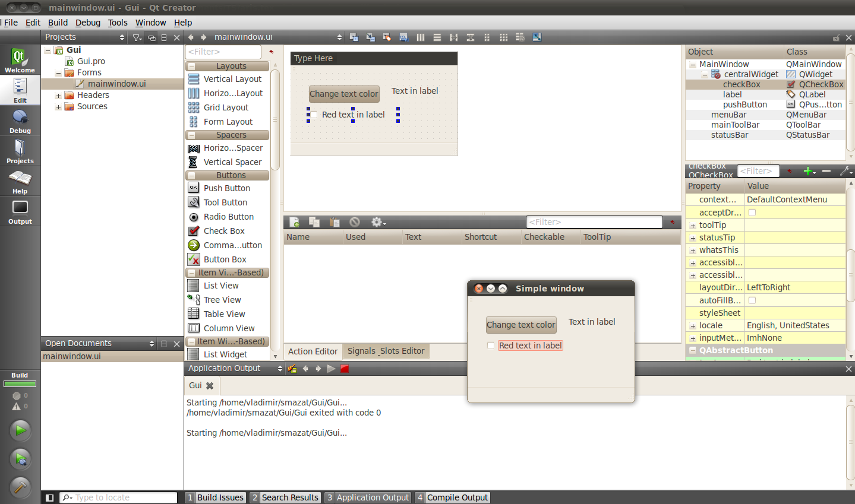Close the Gui output tab
The width and height of the screenshot is (855, 504).
pos(210,385)
